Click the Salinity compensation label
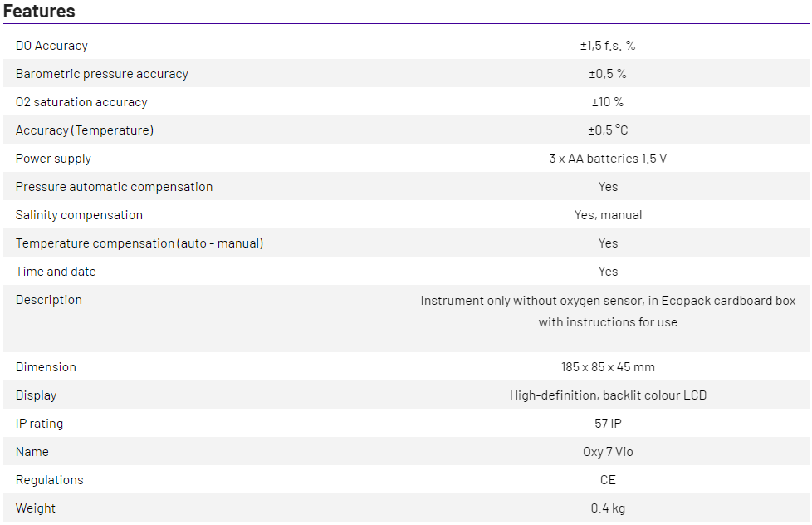 (79, 215)
